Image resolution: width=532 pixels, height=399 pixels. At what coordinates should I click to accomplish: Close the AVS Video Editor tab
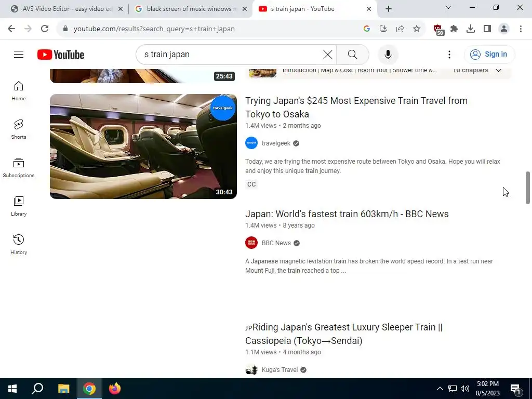click(121, 9)
